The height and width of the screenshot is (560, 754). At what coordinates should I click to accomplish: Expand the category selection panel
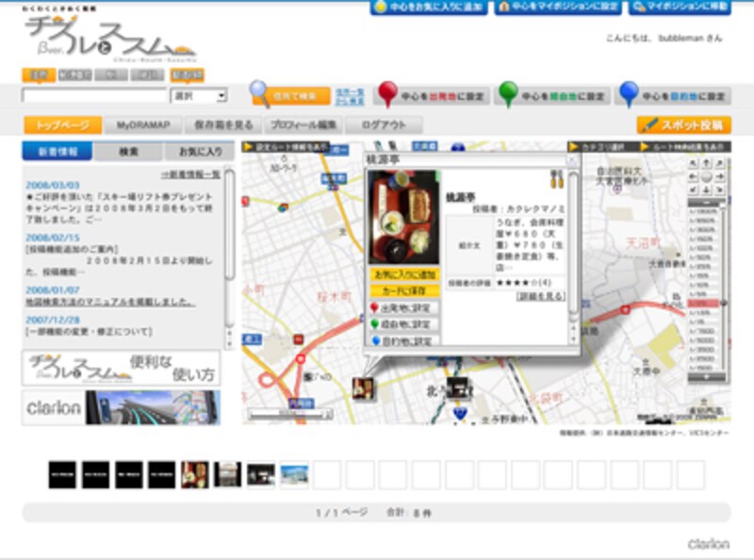[602, 147]
